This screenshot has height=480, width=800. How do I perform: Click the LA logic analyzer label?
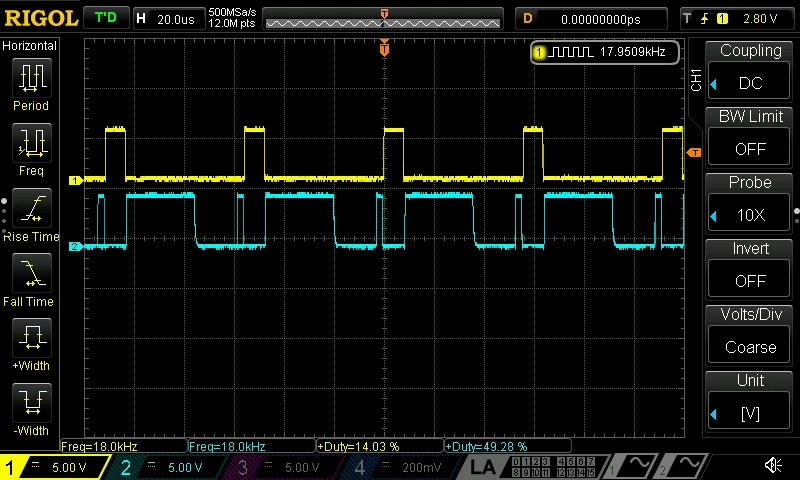482,467
